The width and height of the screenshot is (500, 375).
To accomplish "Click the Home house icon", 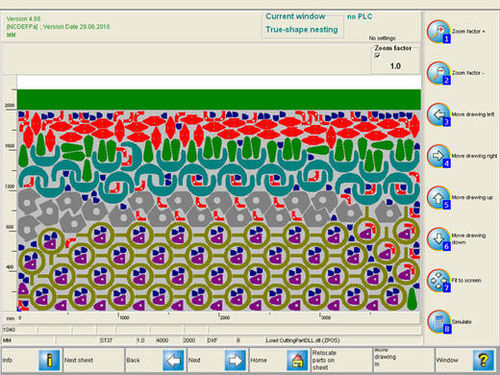I will pyautogui.click(x=297, y=360).
